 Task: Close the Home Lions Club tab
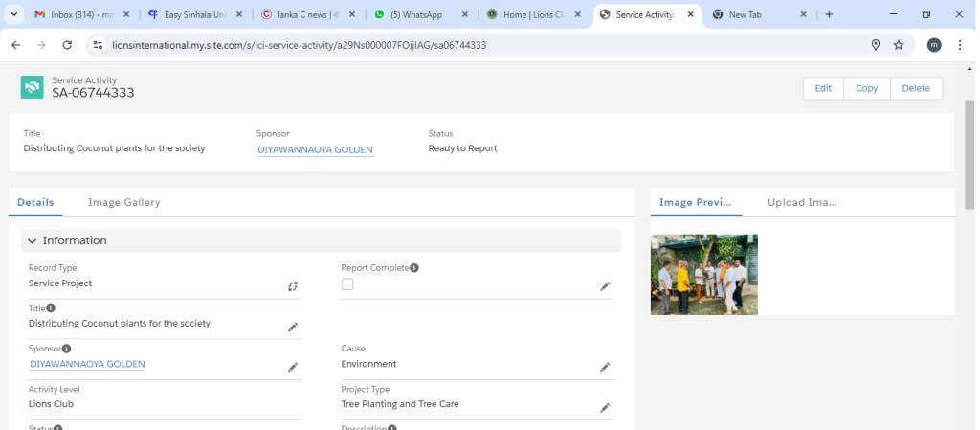tap(577, 14)
